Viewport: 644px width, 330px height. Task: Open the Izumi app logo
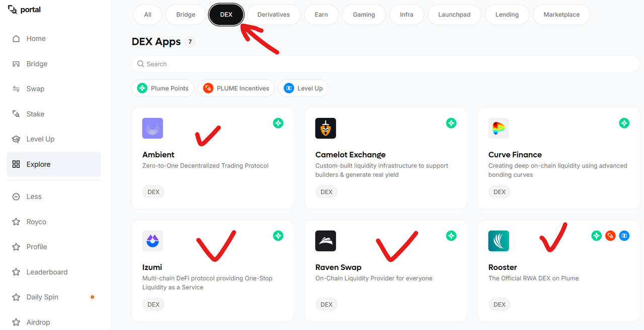tap(152, 241)
